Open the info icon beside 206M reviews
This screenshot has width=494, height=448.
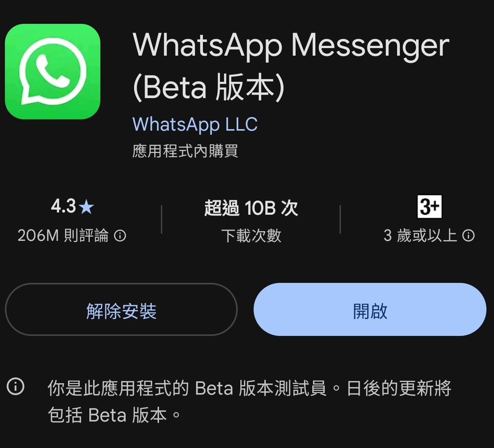(120, 236)
